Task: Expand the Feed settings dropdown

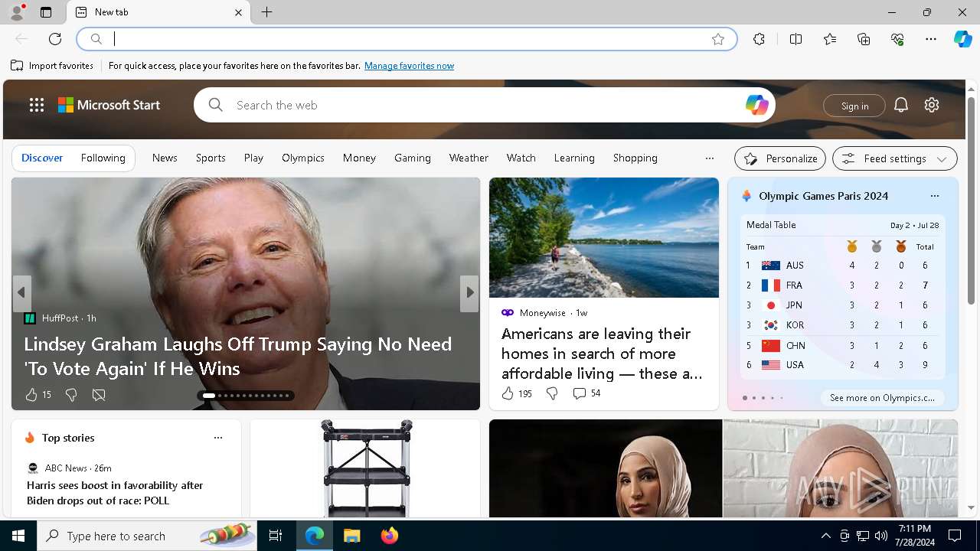Action: click(x=895, y=158)
